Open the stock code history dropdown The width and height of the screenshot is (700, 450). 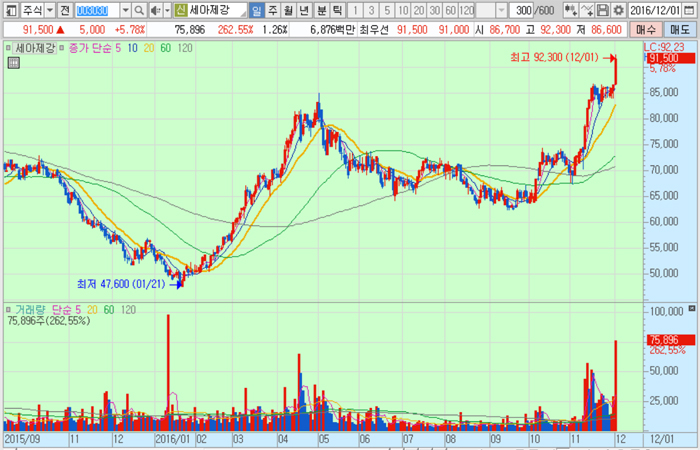[126, 10]
